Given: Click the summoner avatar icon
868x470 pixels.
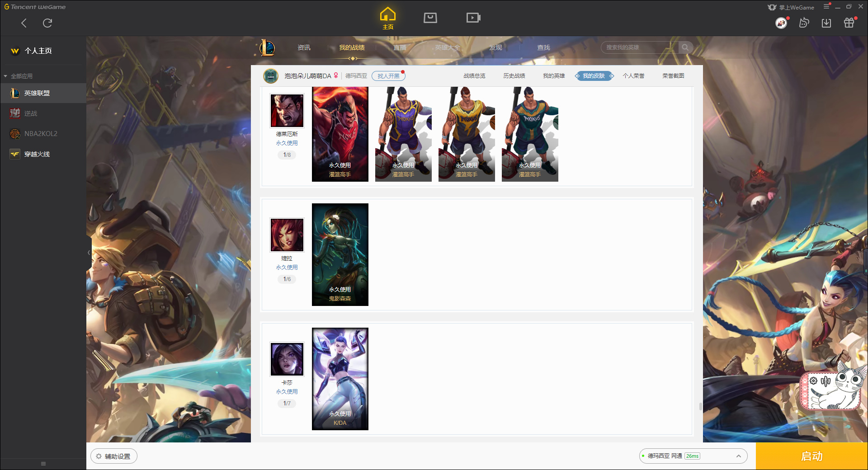Looking at the screenshot, I should tap(271, 76).
